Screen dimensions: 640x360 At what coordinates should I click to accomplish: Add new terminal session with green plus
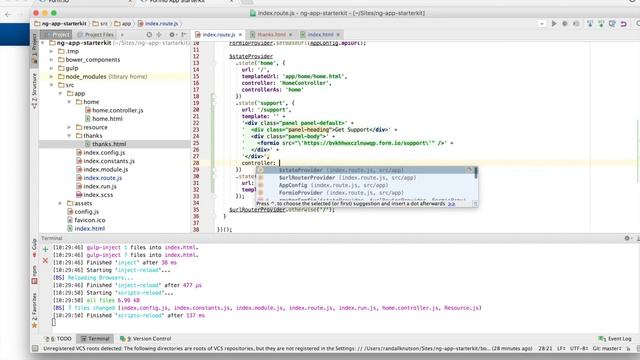point(45,249)
